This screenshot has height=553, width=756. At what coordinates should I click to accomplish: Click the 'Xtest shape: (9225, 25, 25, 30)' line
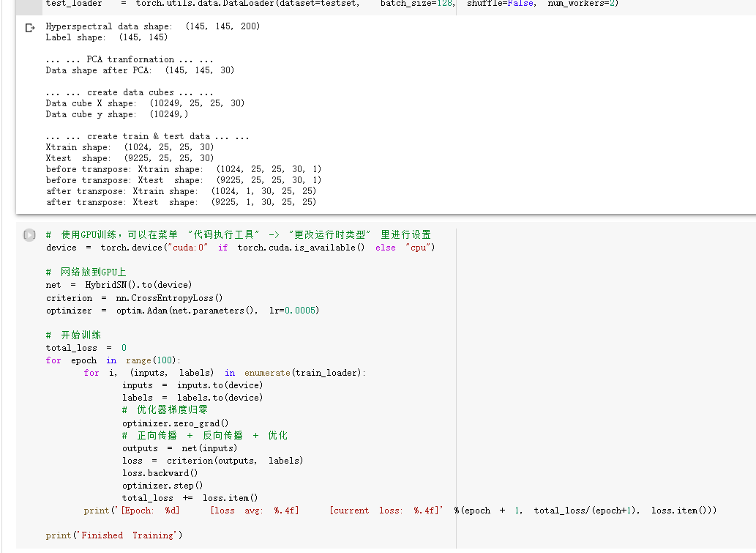coord(130,158)
